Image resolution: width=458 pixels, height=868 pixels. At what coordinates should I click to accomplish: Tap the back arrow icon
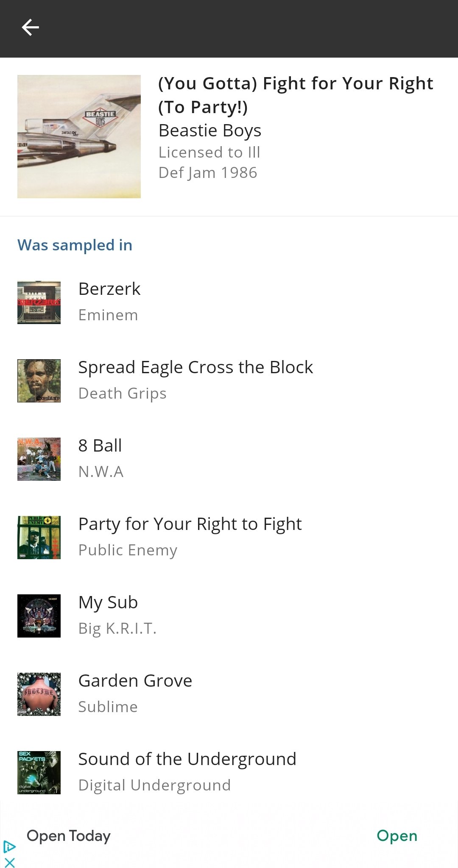[x=30, y=28]
